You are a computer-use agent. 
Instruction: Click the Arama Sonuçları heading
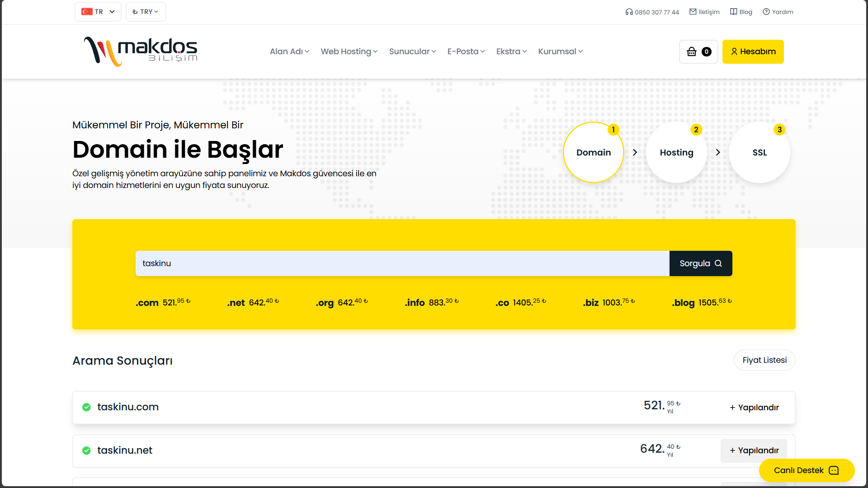point(123,361)
